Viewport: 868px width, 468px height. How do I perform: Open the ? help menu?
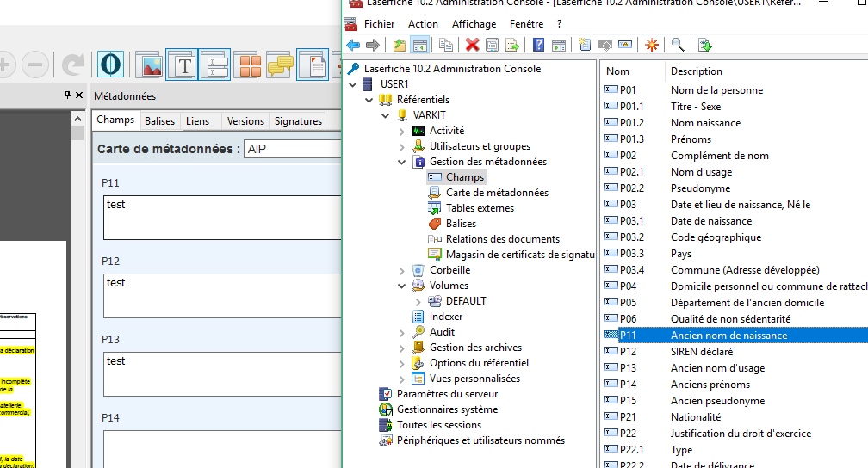[559, 24]
